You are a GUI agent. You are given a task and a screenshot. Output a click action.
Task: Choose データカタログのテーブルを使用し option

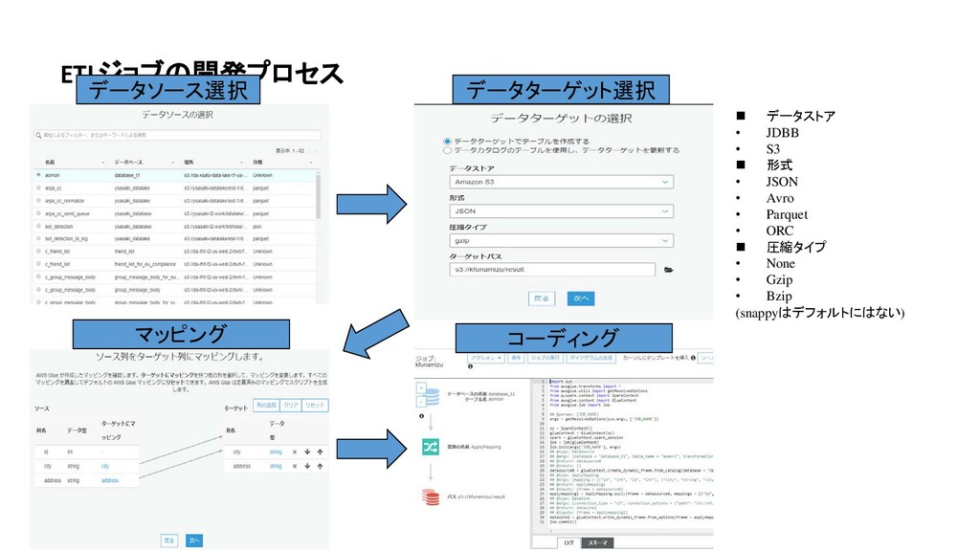pyautogui.click(x=447, y=150)
